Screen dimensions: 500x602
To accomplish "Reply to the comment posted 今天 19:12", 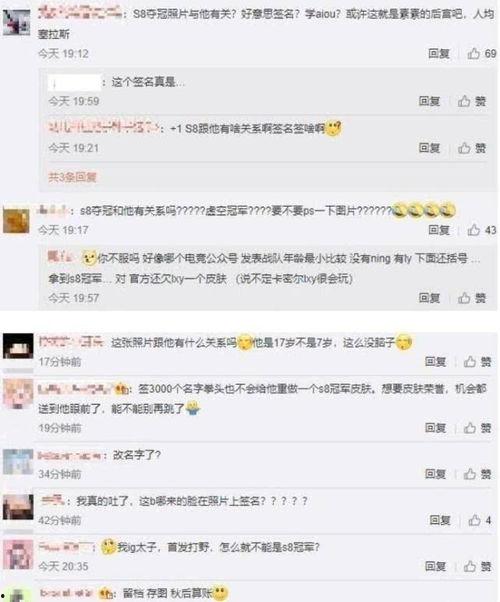I will click(439, 53).
